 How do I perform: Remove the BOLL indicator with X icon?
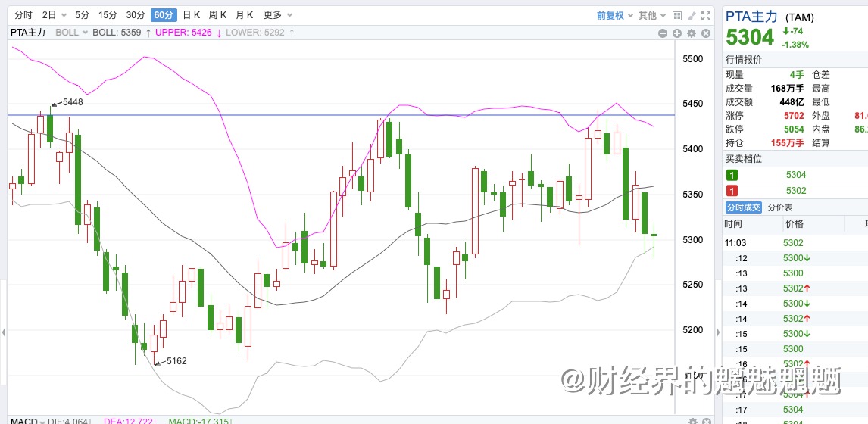(x=707, y=33)
